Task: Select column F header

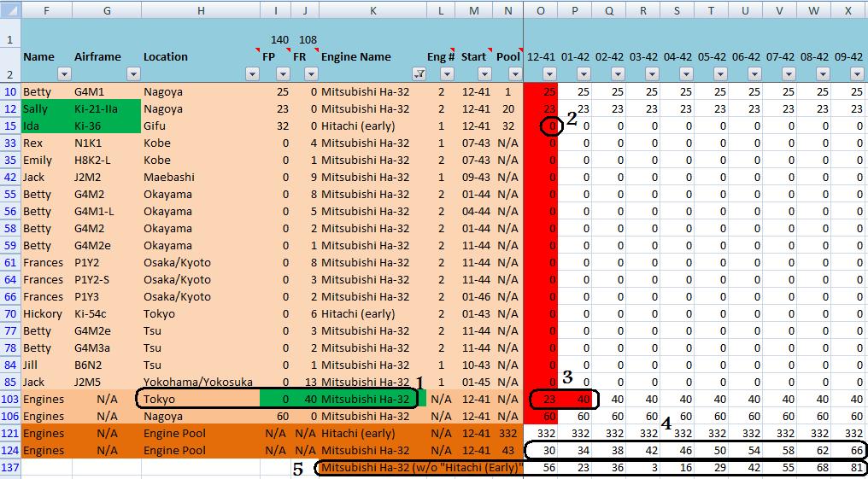Action: coord(47,10)
